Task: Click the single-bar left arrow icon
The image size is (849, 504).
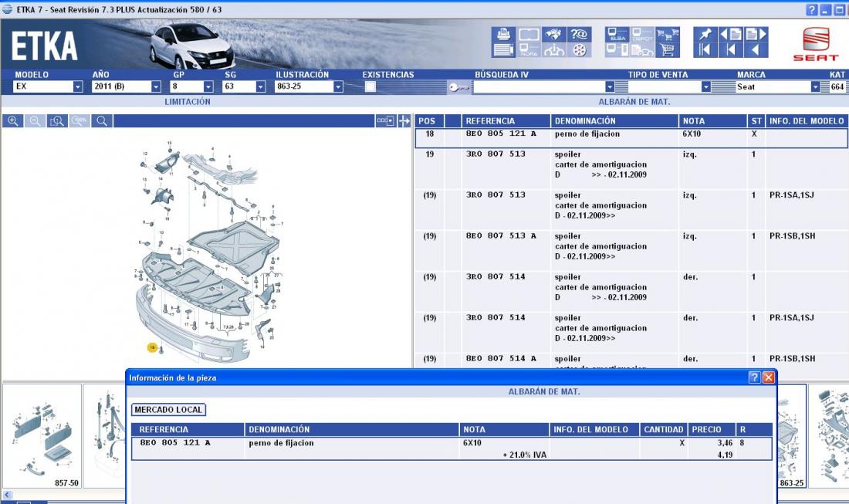Action: pos(731,50)
